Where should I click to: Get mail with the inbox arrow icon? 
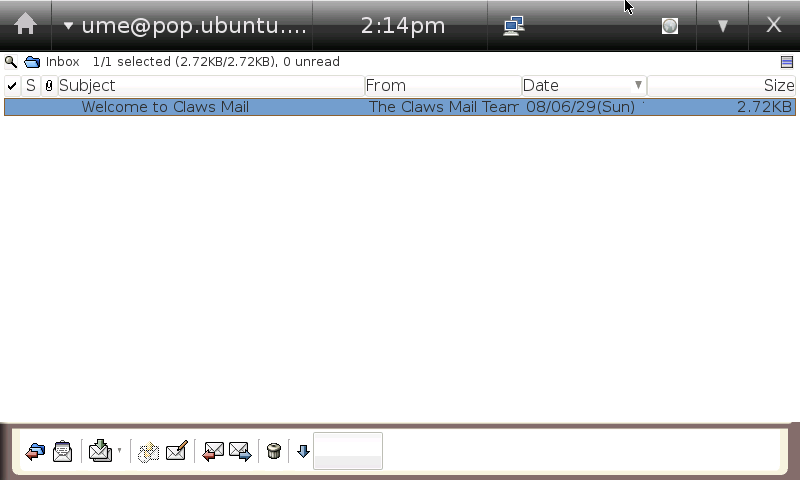tap(101, 451)
